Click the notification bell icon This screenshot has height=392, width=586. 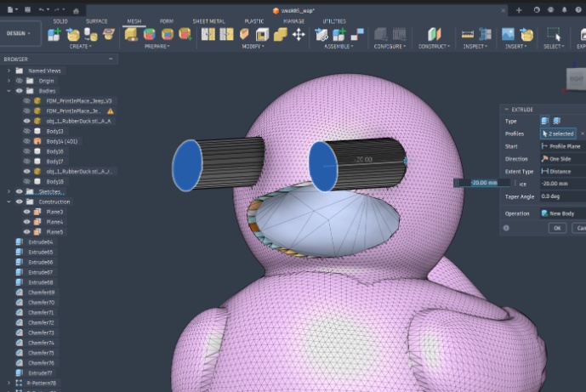565,9
